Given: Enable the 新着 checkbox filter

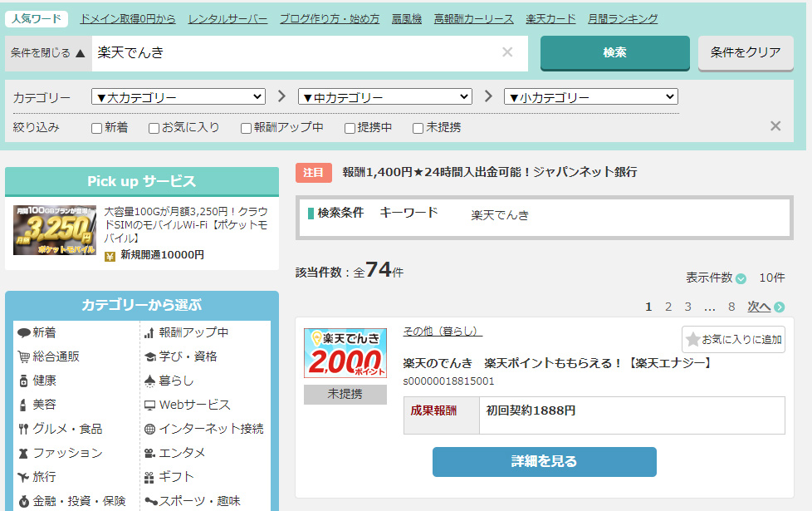Looking at the screenshot, I should click(x=97, y=128).
